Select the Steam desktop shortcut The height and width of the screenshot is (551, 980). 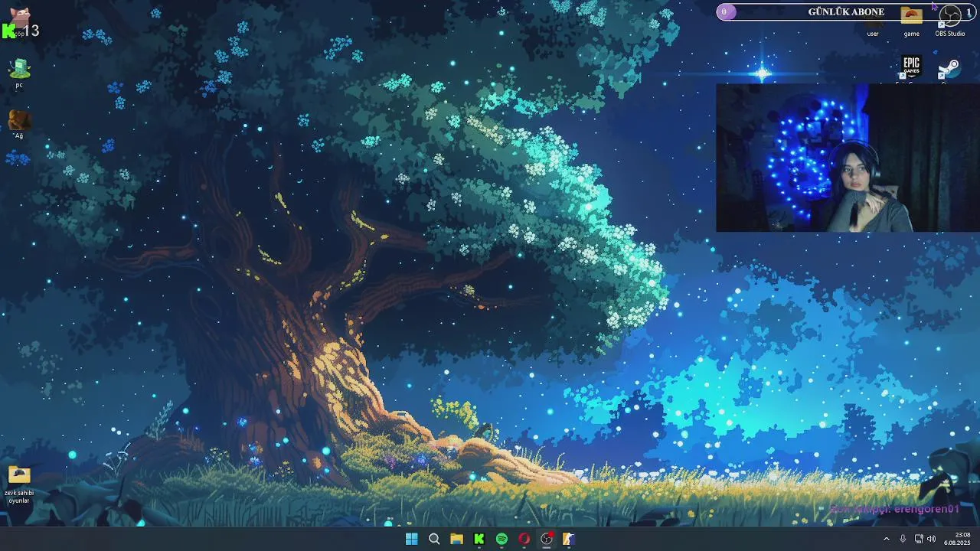[x=949, y=69]
